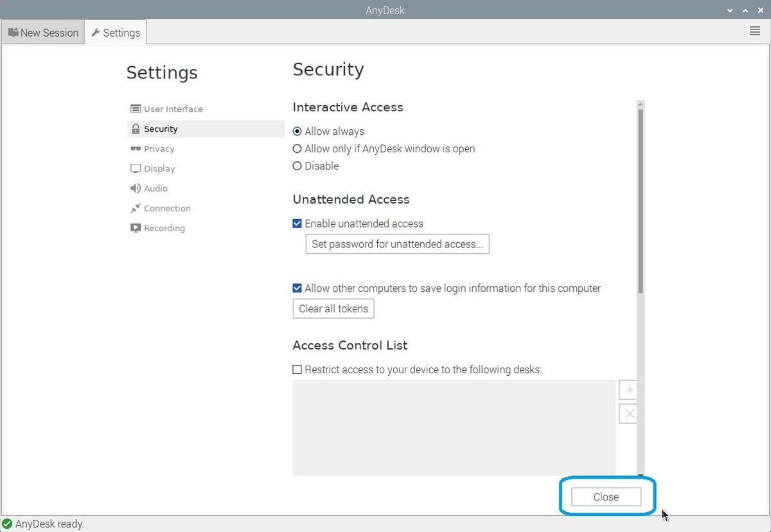Image resolution: width=771 pixels, height=532 pixels.
Task: Click the empty access control desk list
Action: pyautogui.click(x=454, y=427)
